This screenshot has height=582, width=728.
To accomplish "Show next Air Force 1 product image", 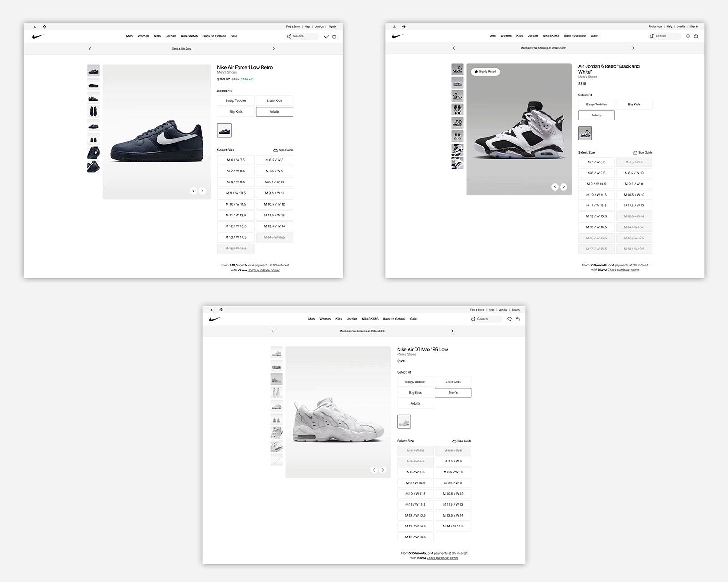I will point(202,191).
